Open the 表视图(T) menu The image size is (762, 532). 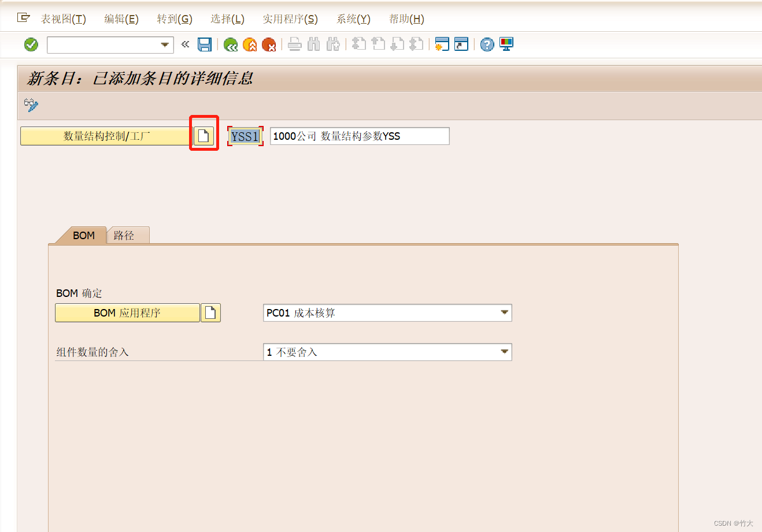tap(63, 19)
